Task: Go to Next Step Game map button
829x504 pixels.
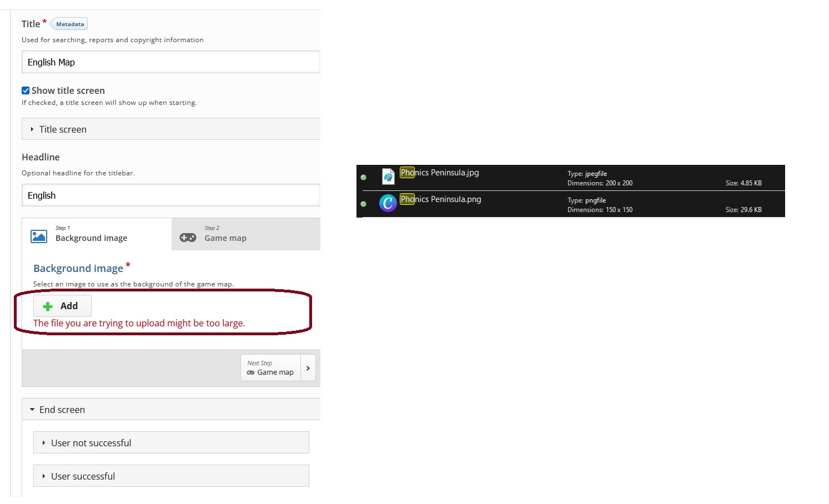Action: pos(270,367)
